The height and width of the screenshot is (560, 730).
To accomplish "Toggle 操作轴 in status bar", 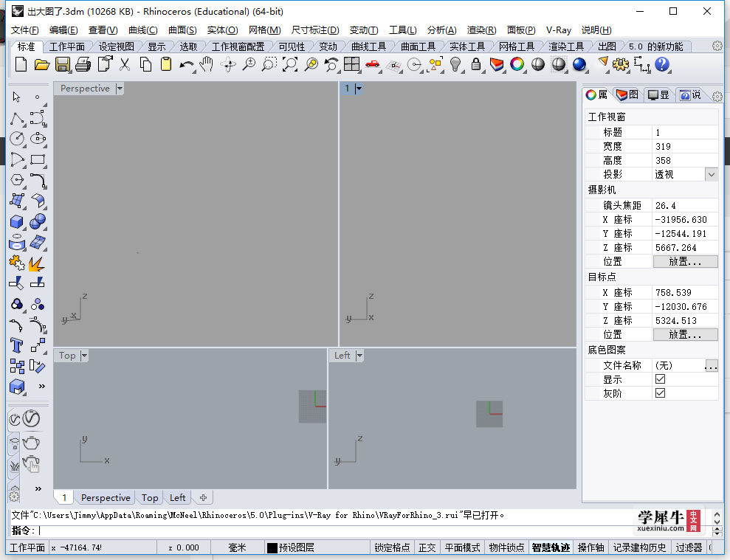I will (590, 547).
